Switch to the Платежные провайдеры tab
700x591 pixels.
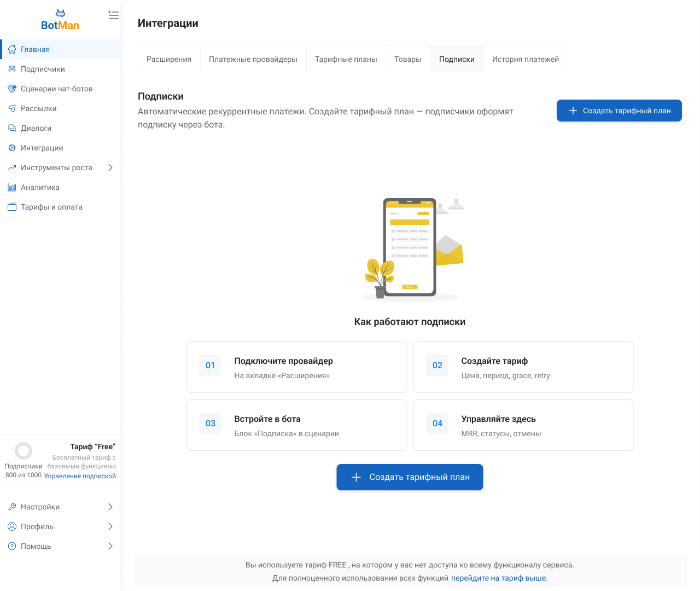(253, 59)
